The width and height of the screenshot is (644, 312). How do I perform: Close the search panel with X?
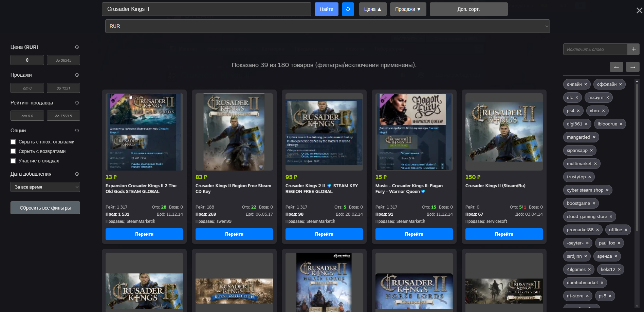639,11
